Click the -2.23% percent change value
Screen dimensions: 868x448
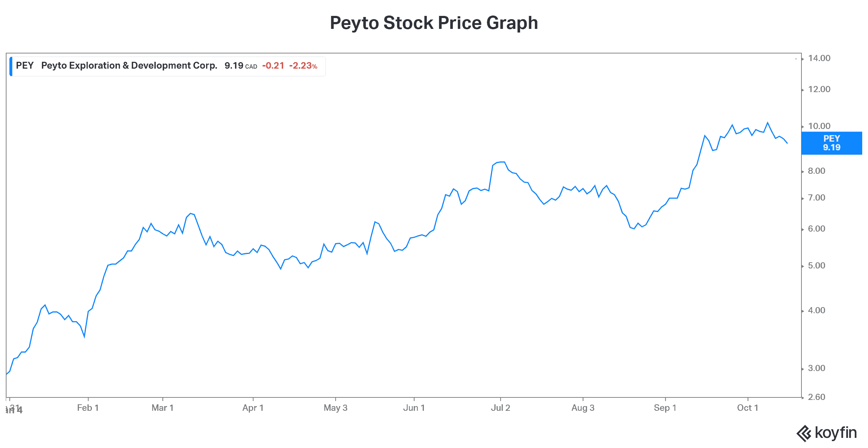coord(303,66)
